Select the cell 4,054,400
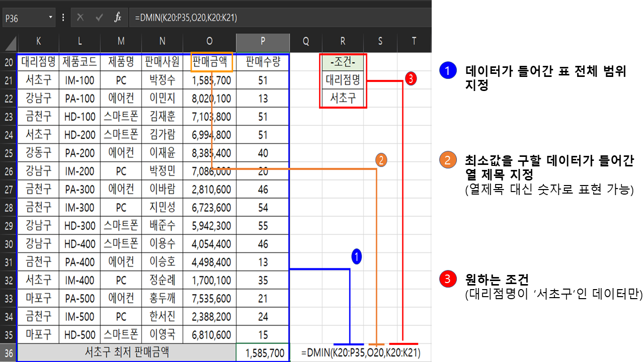The image size is (644, 362). coord(209,244)
